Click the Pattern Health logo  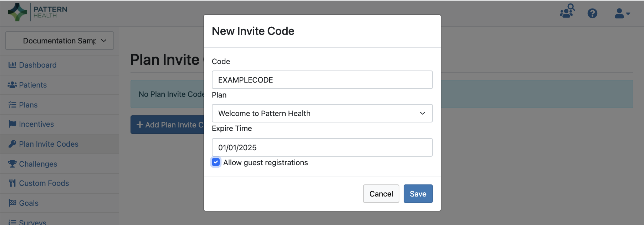coord(37,12)
